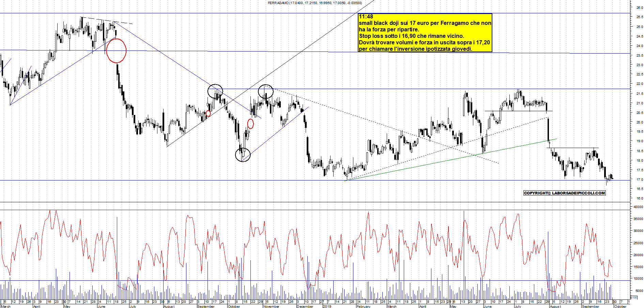Click the 25.0 price axis label
Screen dimensions: 644x308
(x=640, y=27)
